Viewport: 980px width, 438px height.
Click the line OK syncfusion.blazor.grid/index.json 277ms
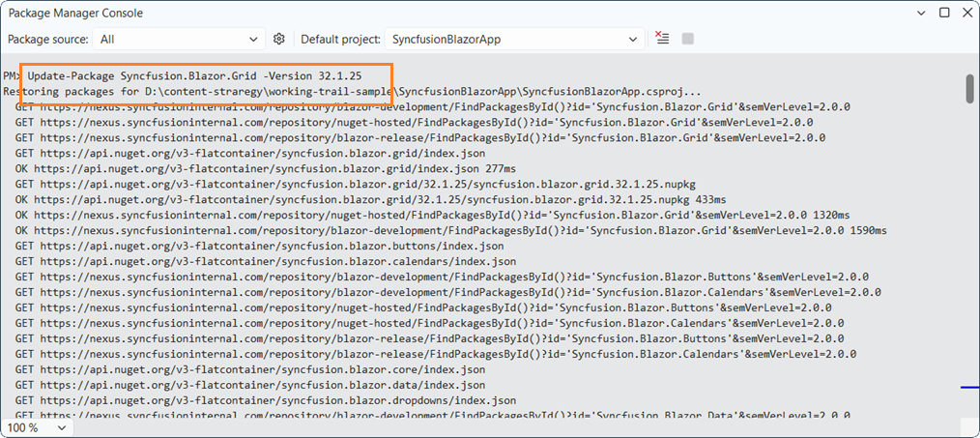click(266, 169)
